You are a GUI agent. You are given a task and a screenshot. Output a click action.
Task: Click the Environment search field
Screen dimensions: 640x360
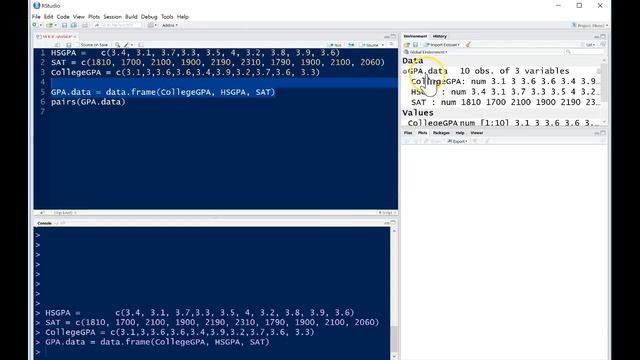584,52
